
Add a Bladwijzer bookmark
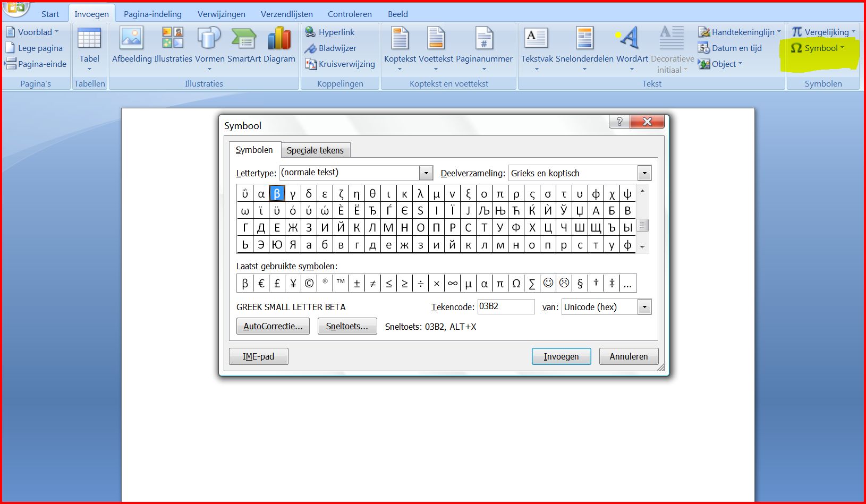click(330, 48)
